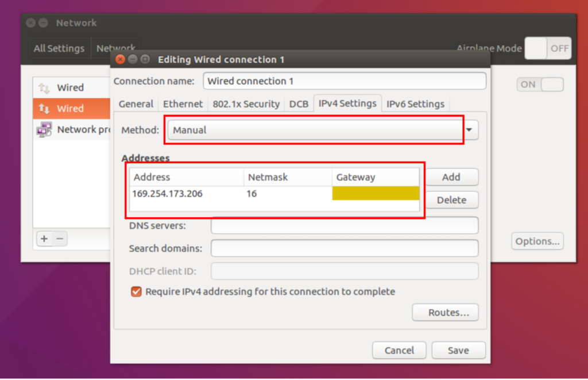The height and width of the screenshot is (380, 588).
Task: Click the DNS servers input field
Action: 345,226
